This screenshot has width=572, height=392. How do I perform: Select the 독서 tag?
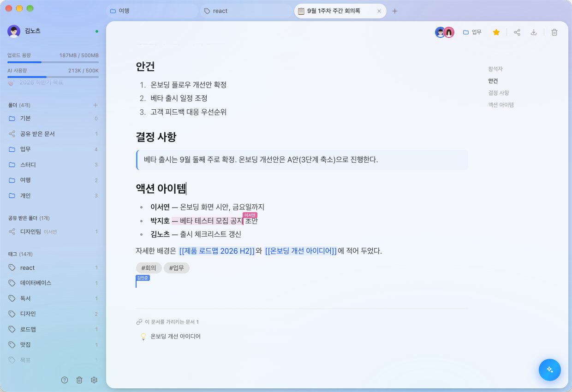[x=53, y=298]
